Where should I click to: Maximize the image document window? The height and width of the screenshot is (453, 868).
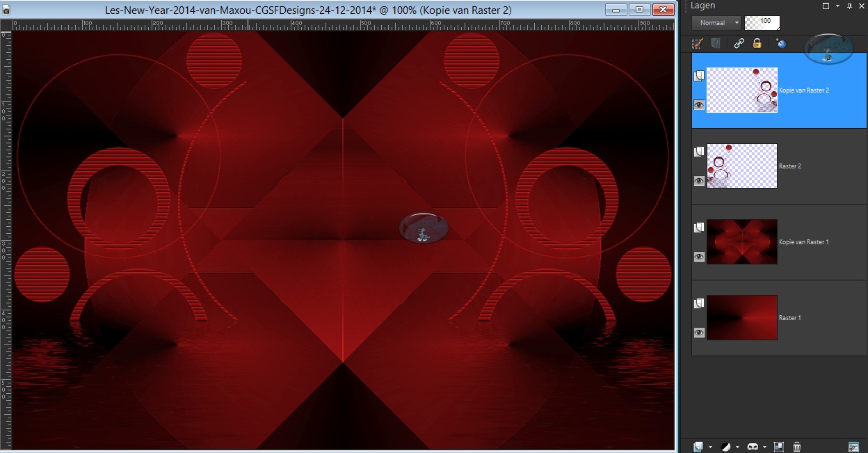pos(640,10)
